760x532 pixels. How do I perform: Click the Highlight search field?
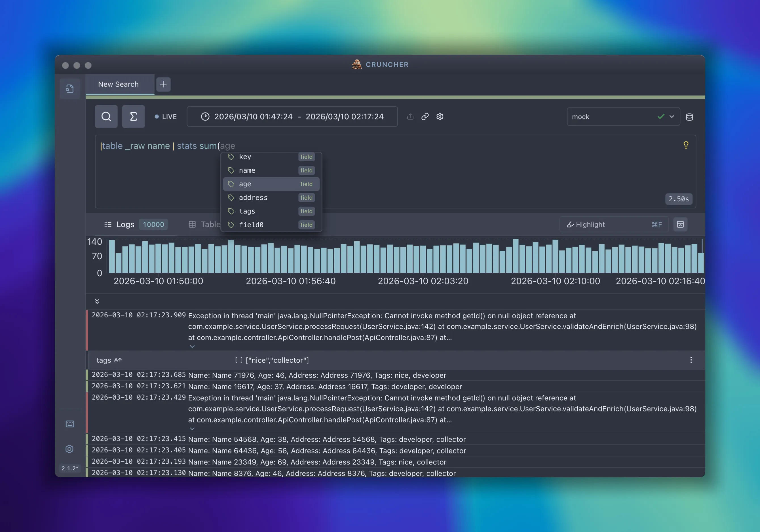pyautogui.click(x=614, y=224)
